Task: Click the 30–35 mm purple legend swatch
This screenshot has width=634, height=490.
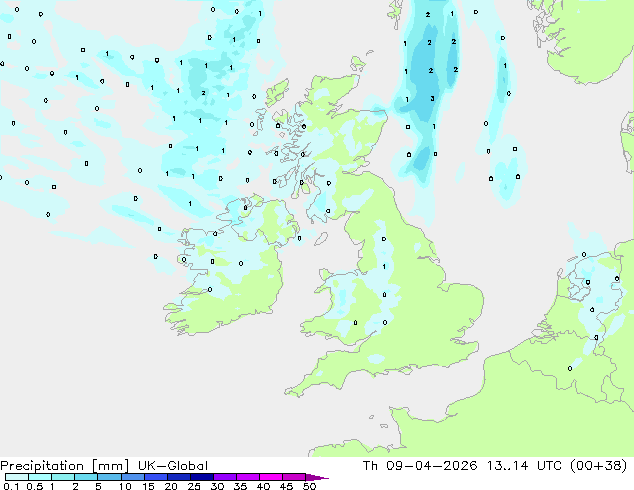Action: pyautogui.click(x=224, y=477)
